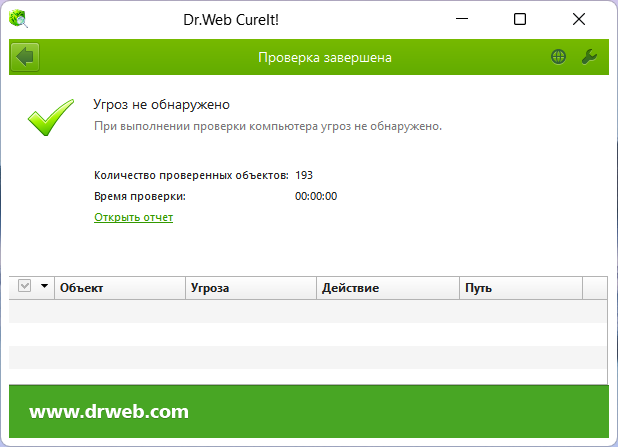This screenshot has height=447, width=618.
Task: Open scan settings with the wrench icon
Action: [x=589, y=57]
